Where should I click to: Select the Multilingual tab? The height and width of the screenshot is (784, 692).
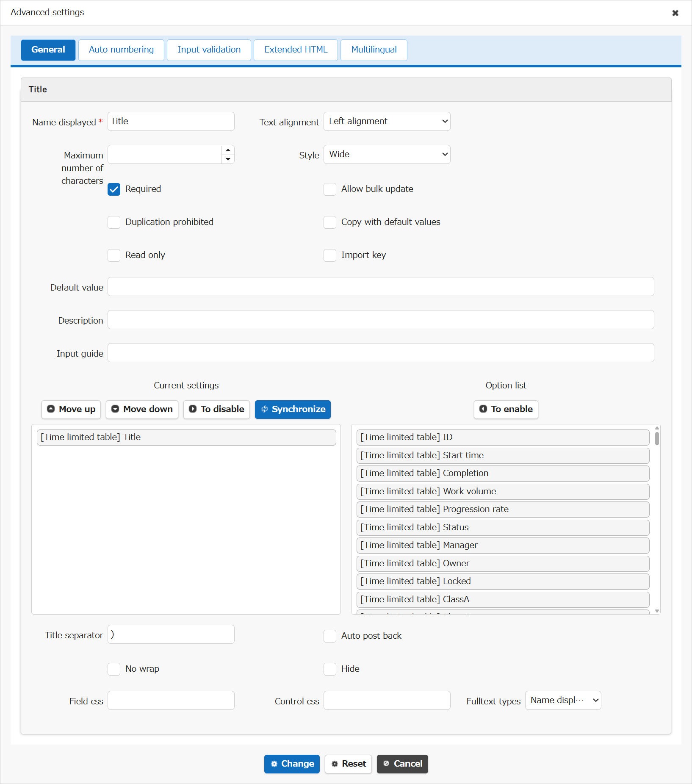click(374, 50)
